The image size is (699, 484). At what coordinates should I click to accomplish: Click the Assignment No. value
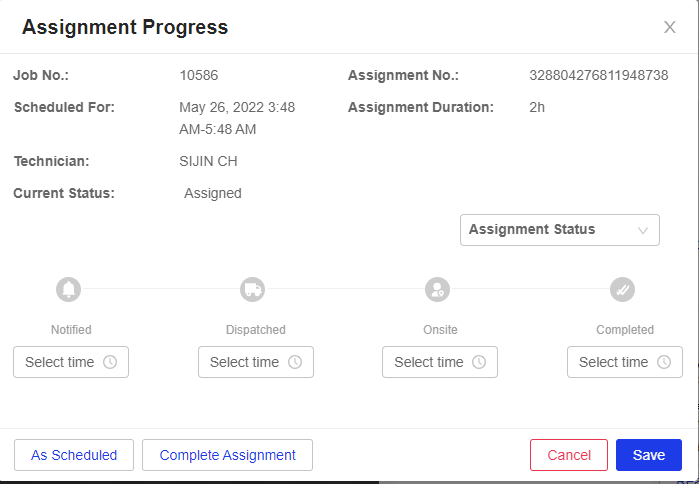[x=599, y=75]
